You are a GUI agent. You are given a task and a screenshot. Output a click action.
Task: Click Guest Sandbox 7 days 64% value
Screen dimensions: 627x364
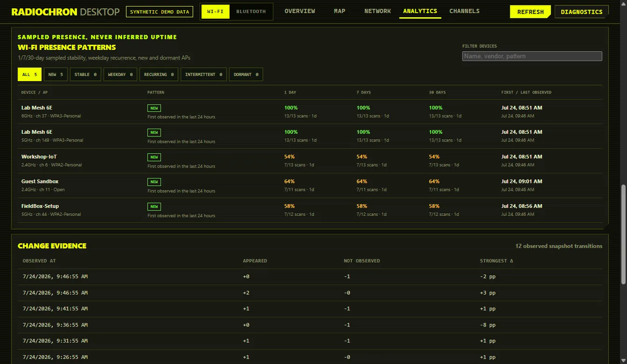[362, 181]
